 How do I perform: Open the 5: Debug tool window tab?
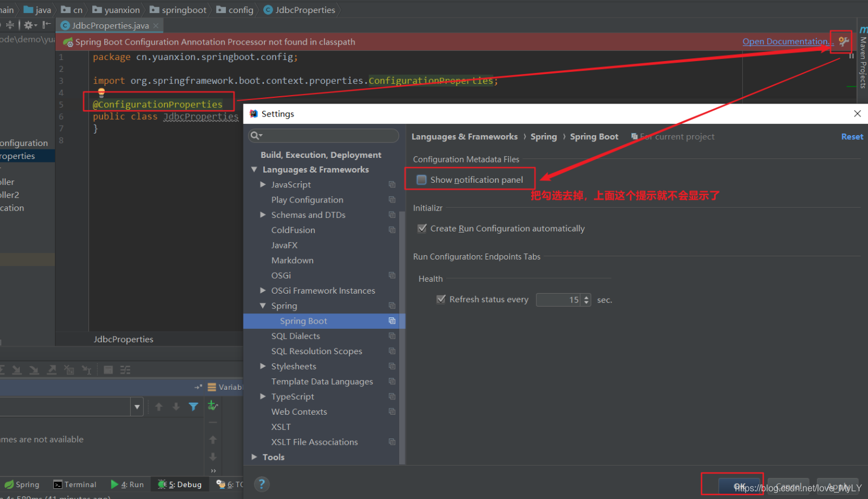(180, 485)
